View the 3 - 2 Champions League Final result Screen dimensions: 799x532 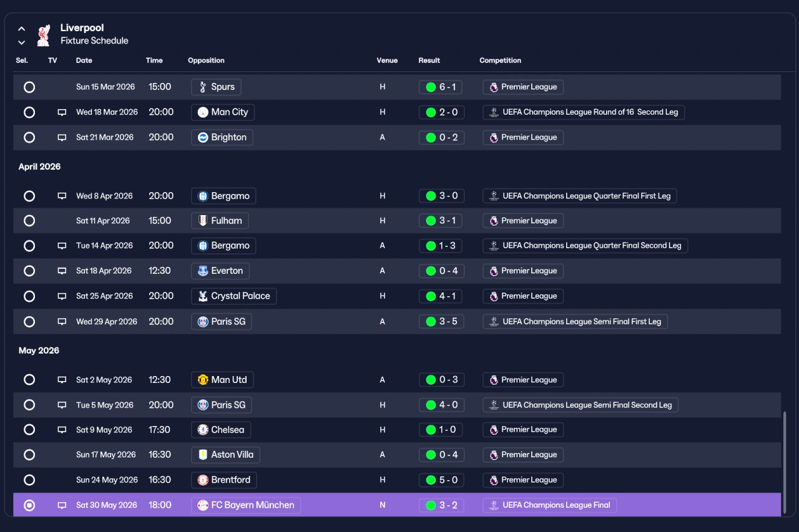pyautogui.click(x=441, y=505)
